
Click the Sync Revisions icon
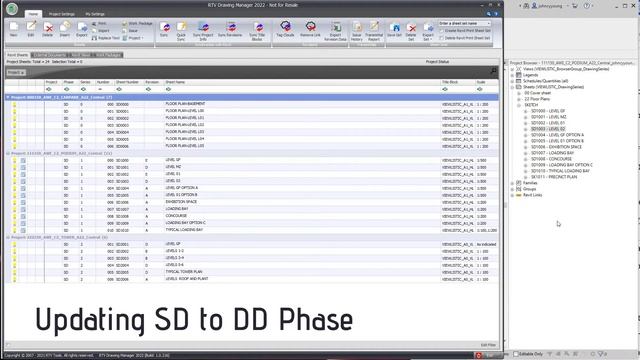point(231,27)
